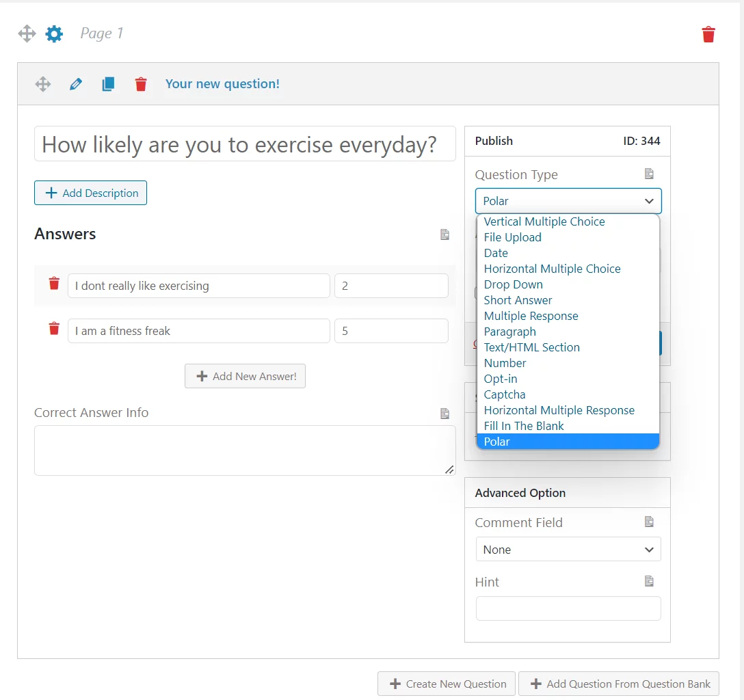Open the Question Type dropdown
The image size is (744, 700).
[568, 201]
